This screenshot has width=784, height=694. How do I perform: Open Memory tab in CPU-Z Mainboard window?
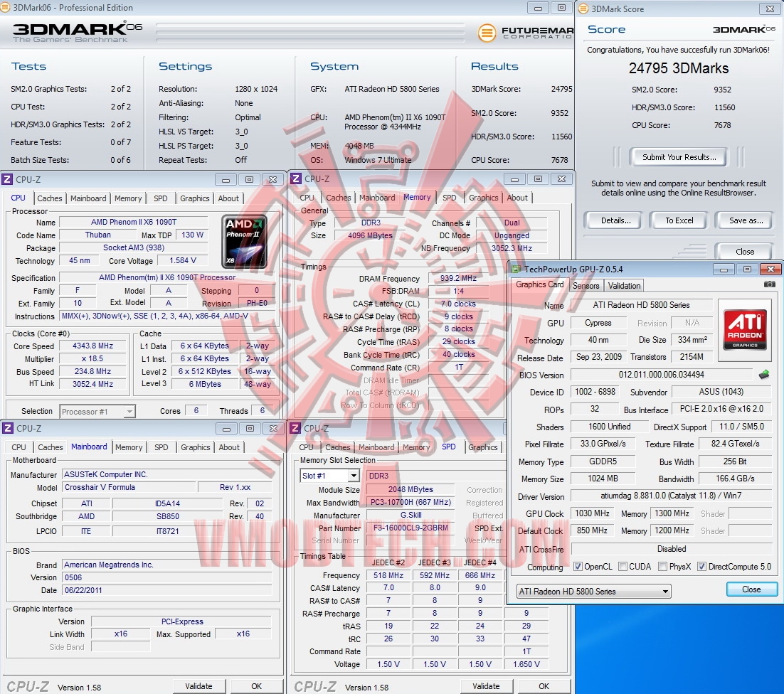coord(129,447)
